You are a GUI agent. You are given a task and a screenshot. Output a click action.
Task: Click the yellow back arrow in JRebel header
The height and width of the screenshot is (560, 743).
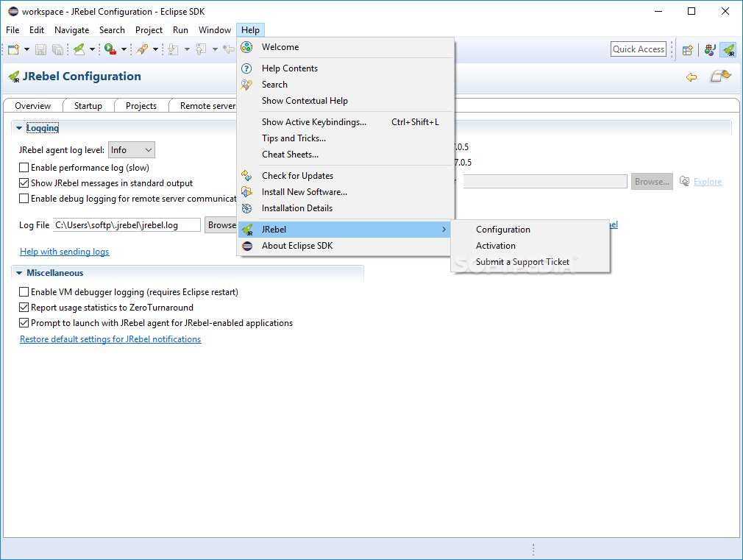click(x=692, y=77)
